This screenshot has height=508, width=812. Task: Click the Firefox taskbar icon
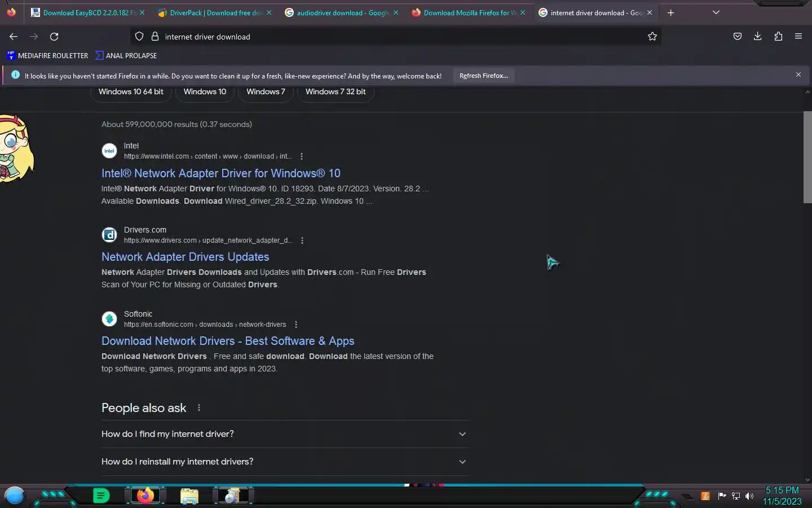click(x=145, y=496)
